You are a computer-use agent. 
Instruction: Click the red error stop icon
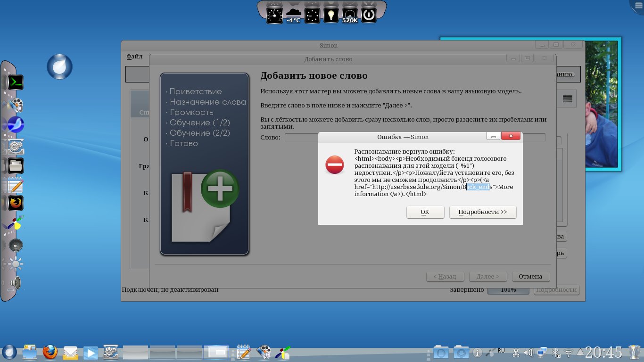335,165
